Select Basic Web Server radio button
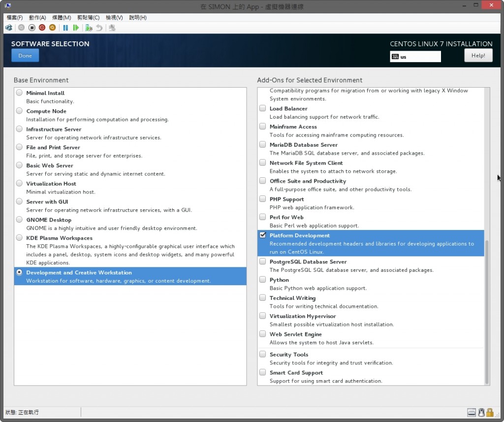 (19, 165)
